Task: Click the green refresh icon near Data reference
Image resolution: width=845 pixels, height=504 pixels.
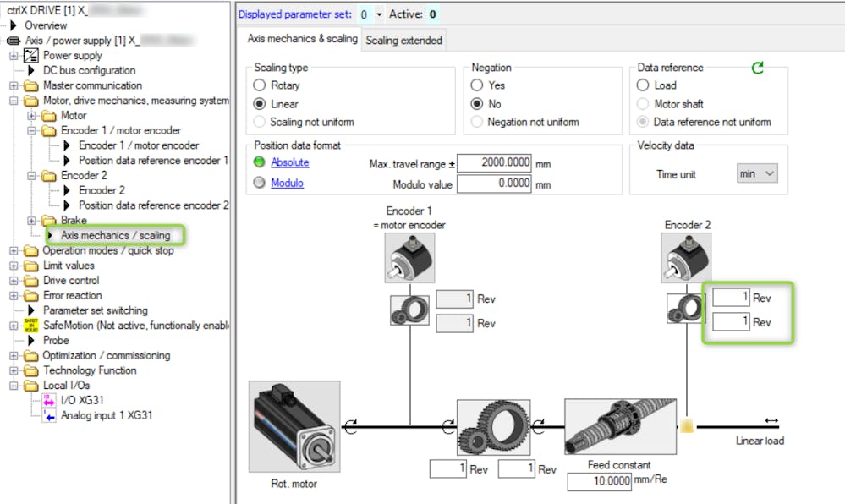Action: [x=758, y=68]
